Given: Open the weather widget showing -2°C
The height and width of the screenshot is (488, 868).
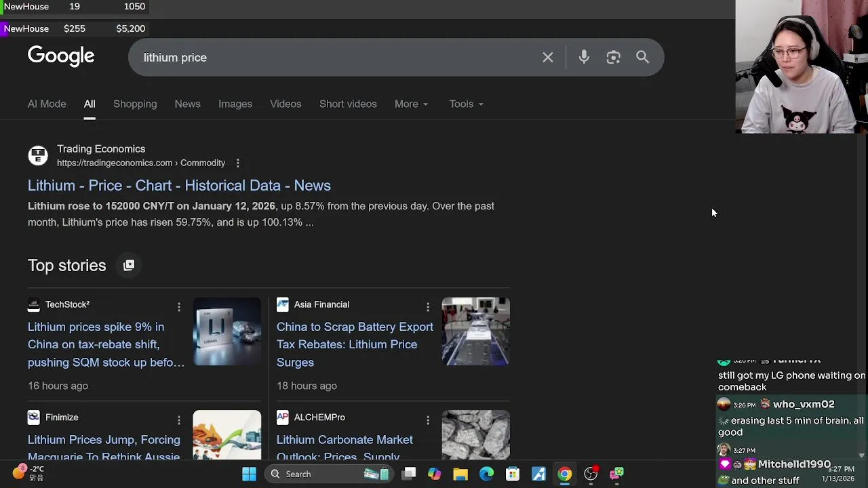Looking at the screenshot, I should tap(28, 473).
